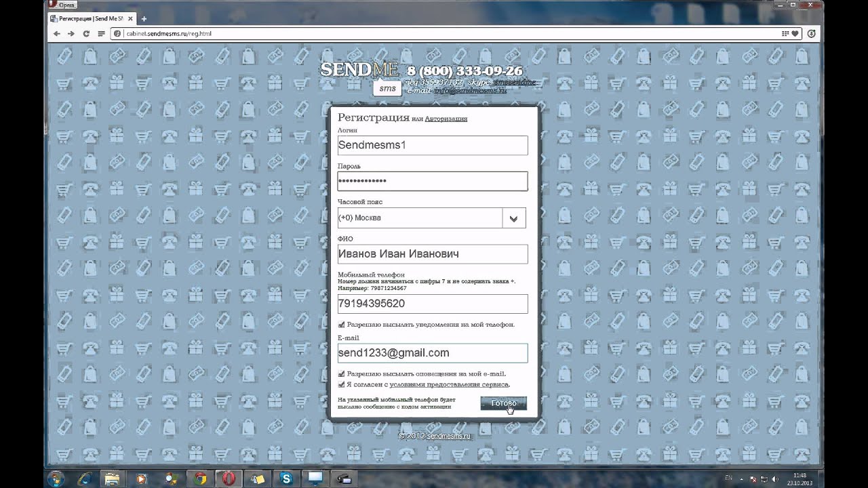Click the SENDME sms logo
This screenshot has width=868, height=488.
tap(359, 78)
